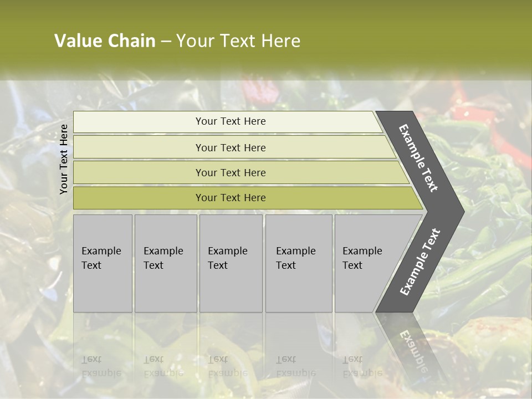This screenshot has width=532, height=399.
Task: Select the vertical "Your Text Here" side label
Action: click(x=64, y=159)
